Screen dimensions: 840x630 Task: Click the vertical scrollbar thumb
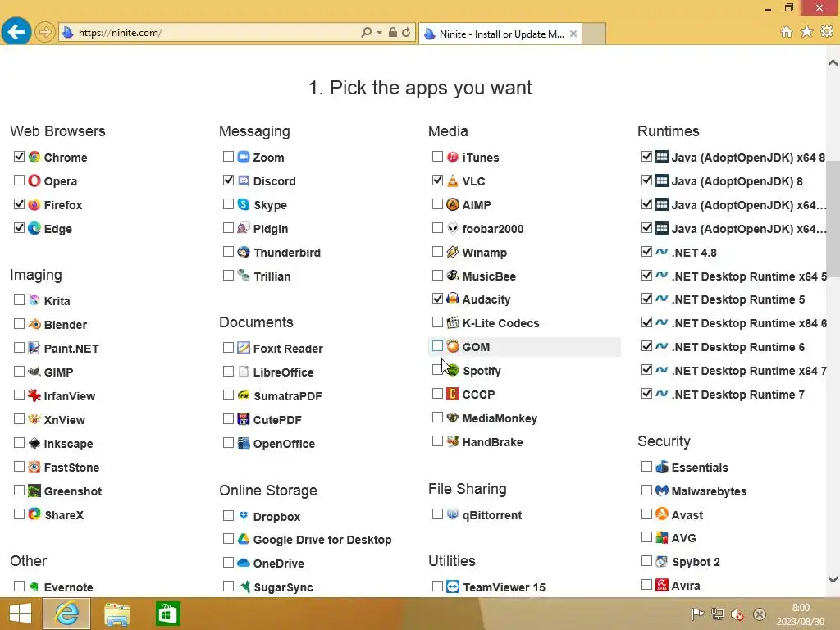coord(833,218)
